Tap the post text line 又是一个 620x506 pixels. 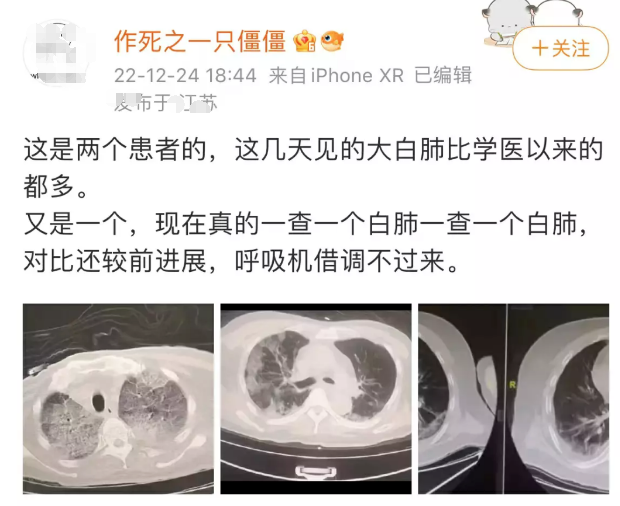[306, 224]
